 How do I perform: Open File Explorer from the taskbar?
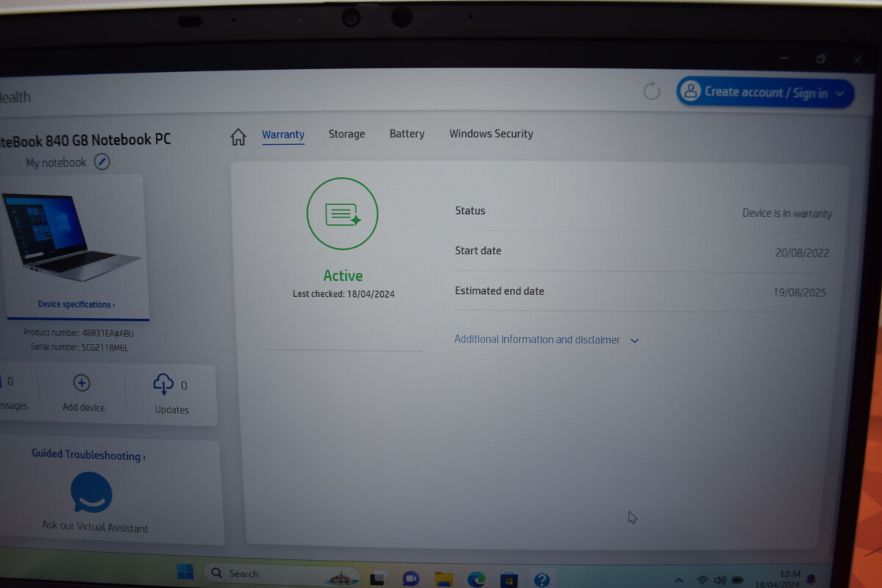(443, 579)
